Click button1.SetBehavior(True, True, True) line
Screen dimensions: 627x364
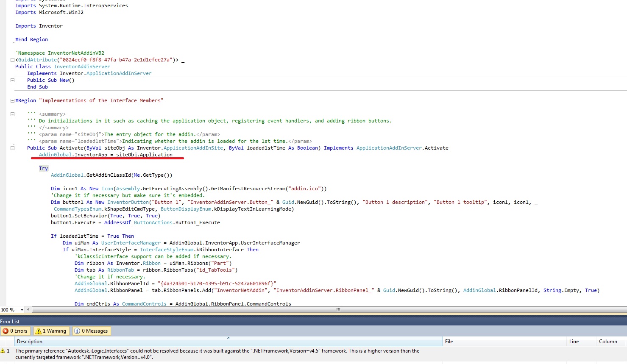[x=106, y=216]
